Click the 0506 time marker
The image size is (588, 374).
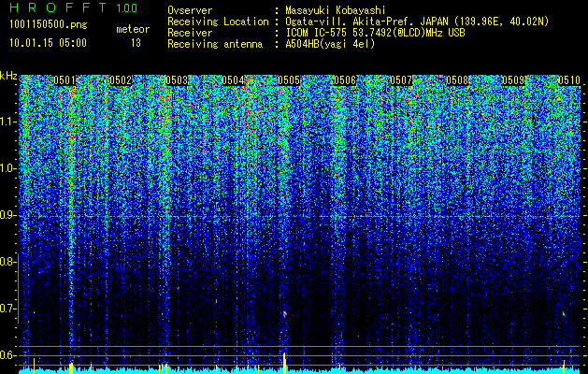(x=345, y=80)
